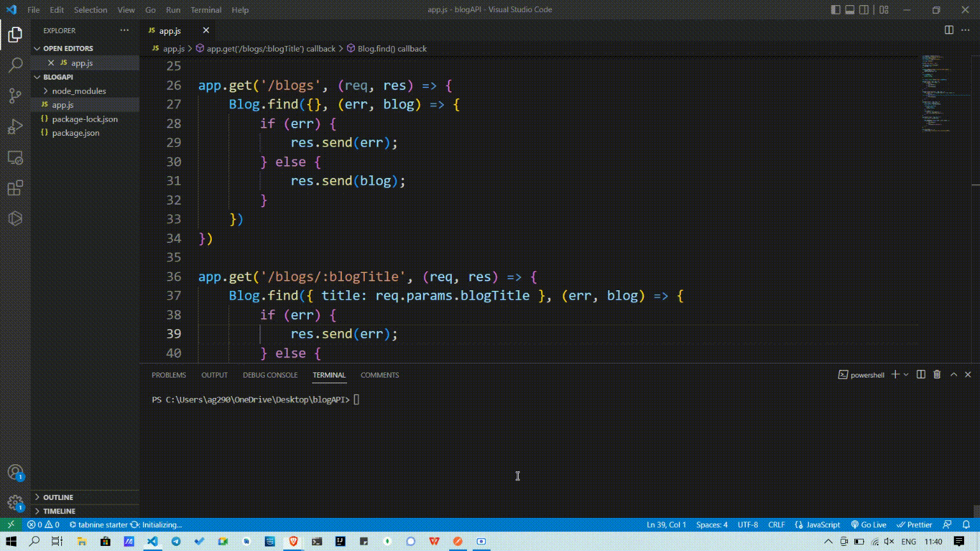980x551 pixels.
Task: Click the Split Editor Right icon
Action: click(x=949, y=30)
